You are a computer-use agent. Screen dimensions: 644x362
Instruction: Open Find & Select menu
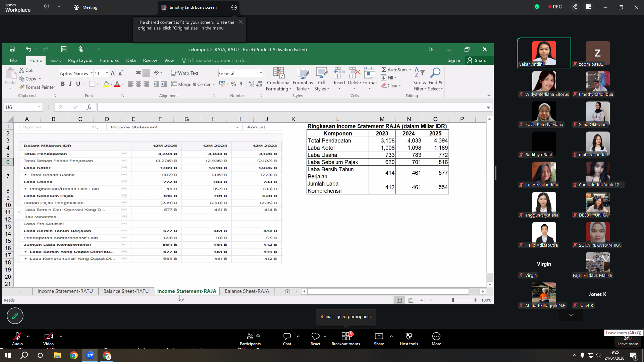[435, 79]
